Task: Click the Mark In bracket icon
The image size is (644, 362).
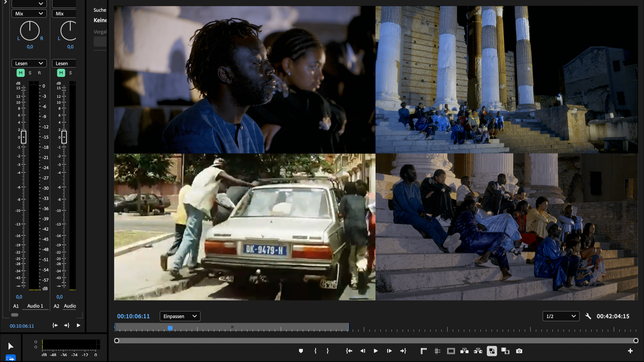Action: tap(315, 351)
